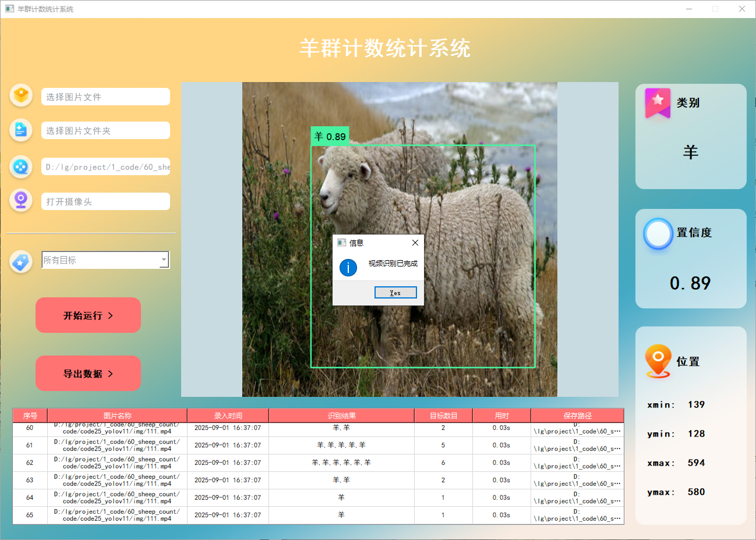Click the timestamp cell in row 64
This screenshot has height=540, width=756.
point(228,498)
